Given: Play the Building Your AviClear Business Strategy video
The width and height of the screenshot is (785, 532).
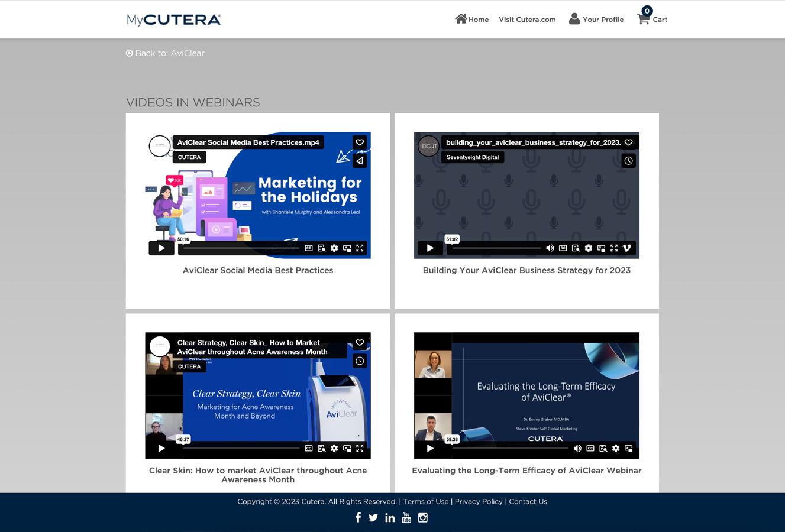Looking at the screenshot, I should (x=430, y=248).
